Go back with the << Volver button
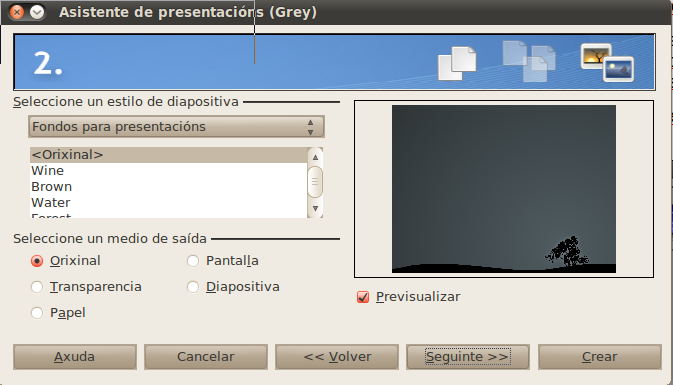The width and height of the screenshot is (673, 385). click(337, 357)
